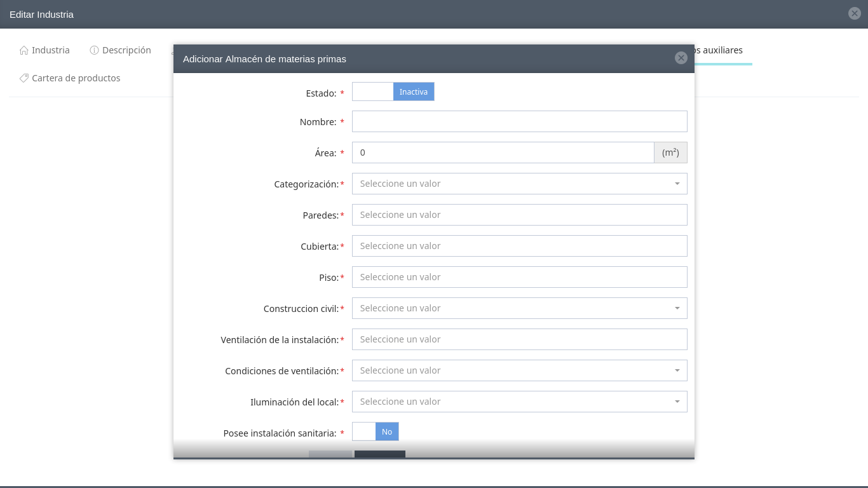Focus the Área numeric input

[x=503, y=152]
